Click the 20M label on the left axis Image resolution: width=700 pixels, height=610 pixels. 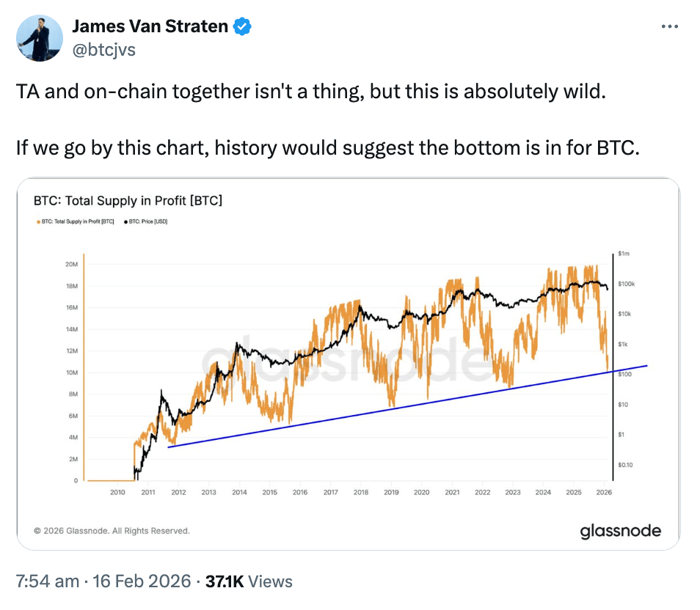(72, 265)
